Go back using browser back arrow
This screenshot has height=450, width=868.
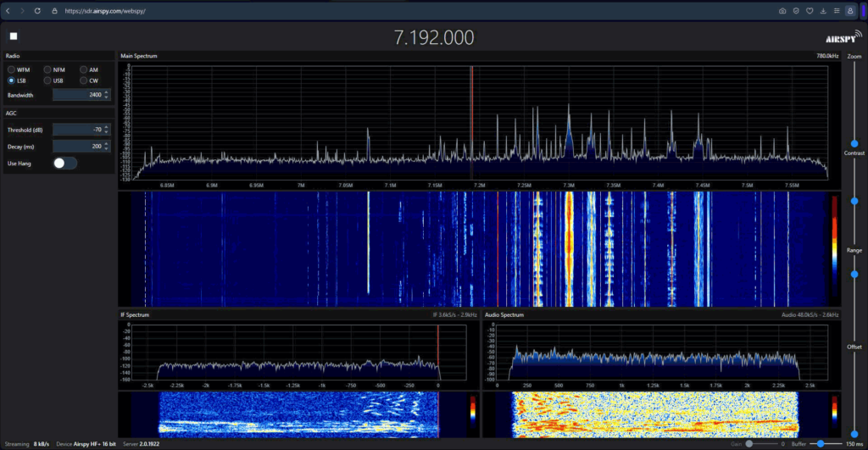pyautogui.click(x=8, y=10)
